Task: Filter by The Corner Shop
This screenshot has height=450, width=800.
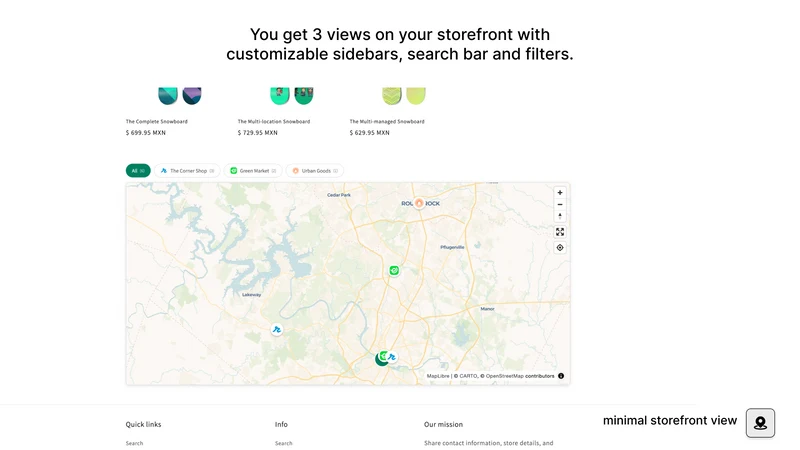Action: pyautogui.click(x=187, y=171)
